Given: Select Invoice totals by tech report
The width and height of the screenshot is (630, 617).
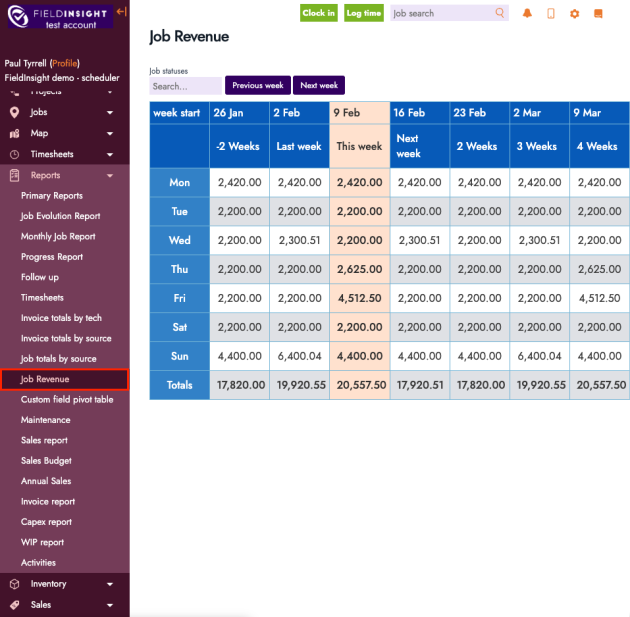Looking at the screenshot, I should 61,318.
